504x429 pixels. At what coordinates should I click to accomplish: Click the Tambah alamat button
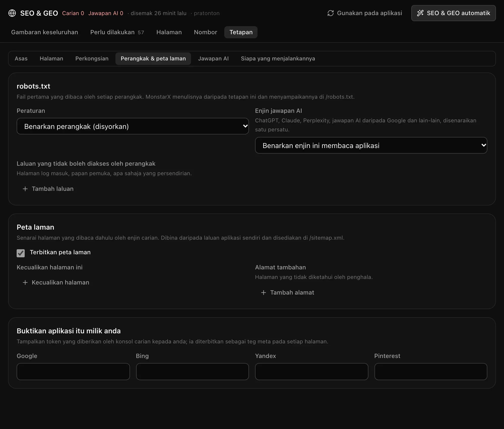tap(287, 293)
